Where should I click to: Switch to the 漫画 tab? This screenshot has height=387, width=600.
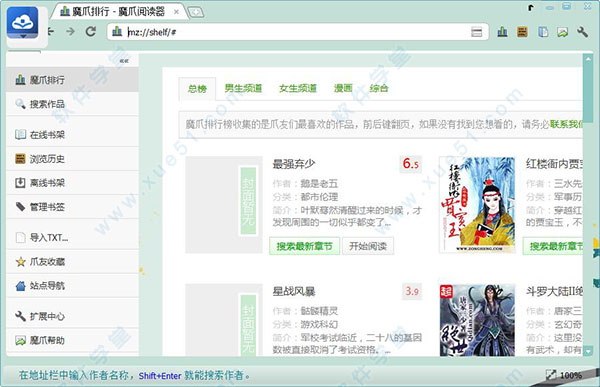343,88
